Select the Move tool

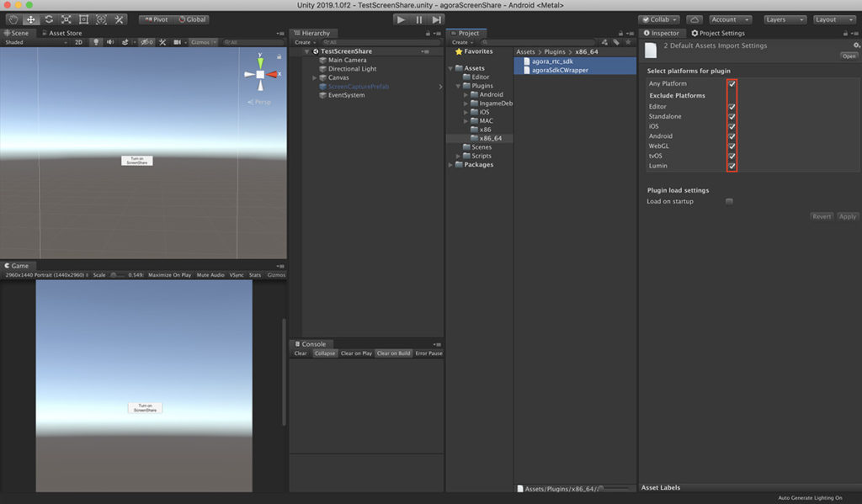[31, 19]
